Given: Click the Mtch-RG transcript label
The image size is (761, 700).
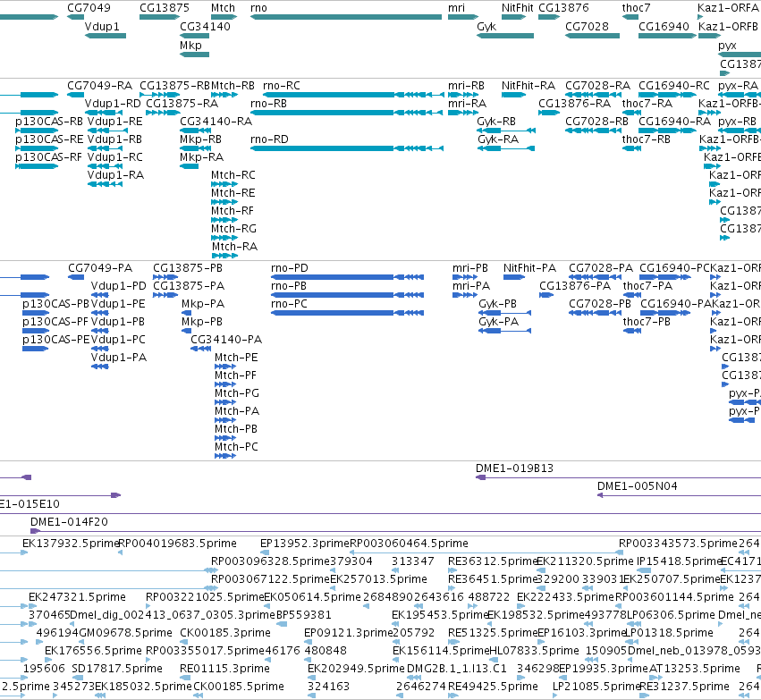Looking at the screenshot, I should coord(233,229).
